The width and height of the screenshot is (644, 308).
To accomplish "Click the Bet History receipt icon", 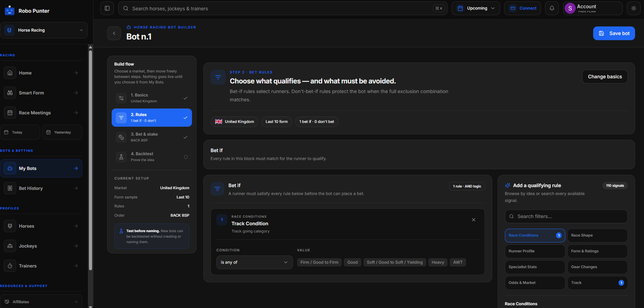I will (x=10, y=188).
